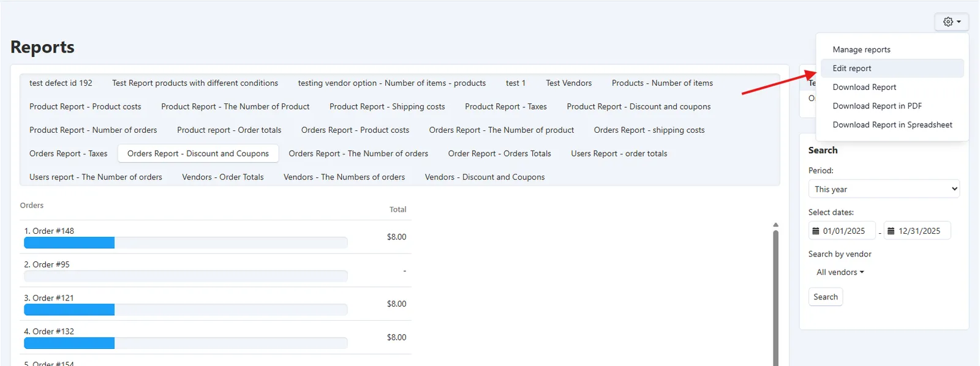Screen dimensions: 980x366
Task: Click the start date calendar icon
Action: (815, 231)
